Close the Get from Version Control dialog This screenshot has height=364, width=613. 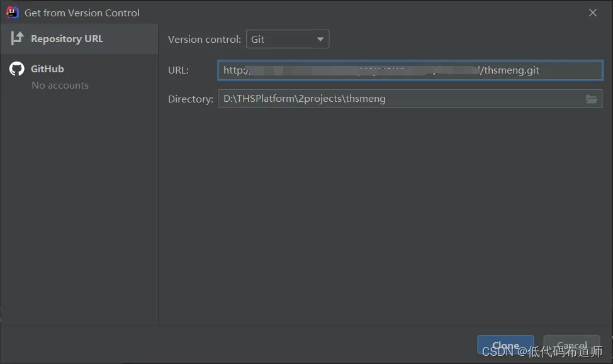(x=592, y=13)
